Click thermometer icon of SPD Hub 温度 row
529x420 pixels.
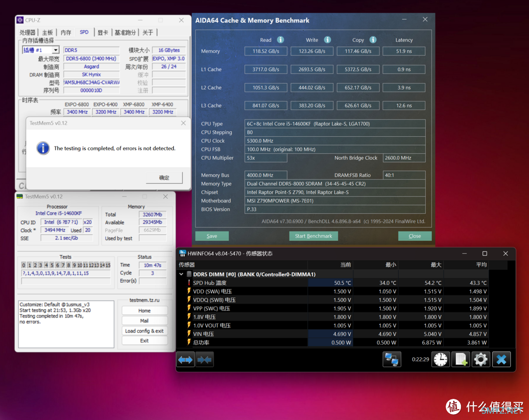tap(189, 283)
